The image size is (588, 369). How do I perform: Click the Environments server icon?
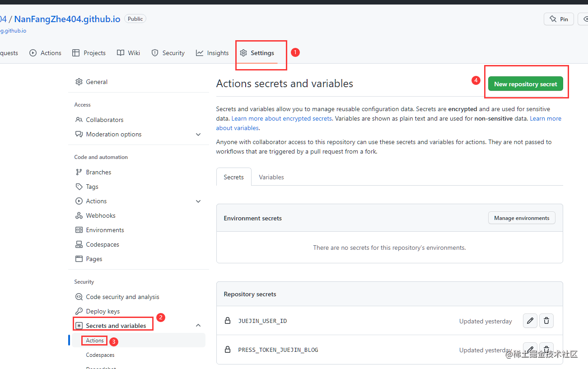79,230
